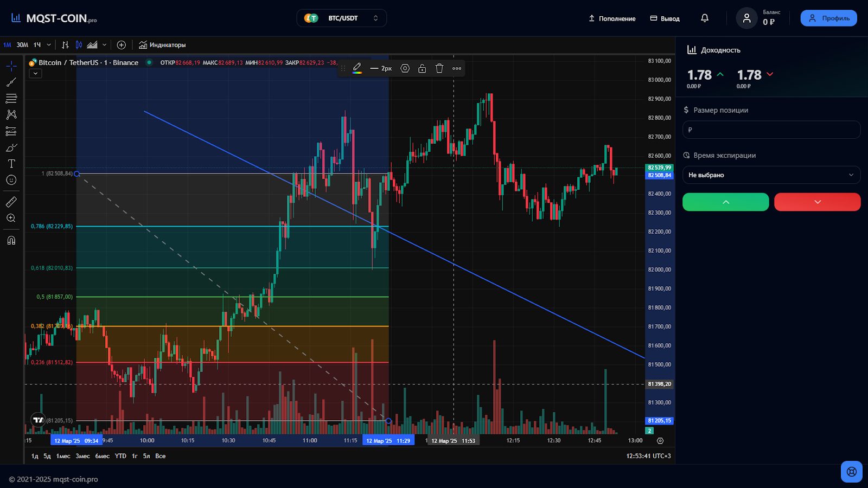Grab the drawing toolbar drag handle
The image size is (868, 488).
tap(343, 68)
